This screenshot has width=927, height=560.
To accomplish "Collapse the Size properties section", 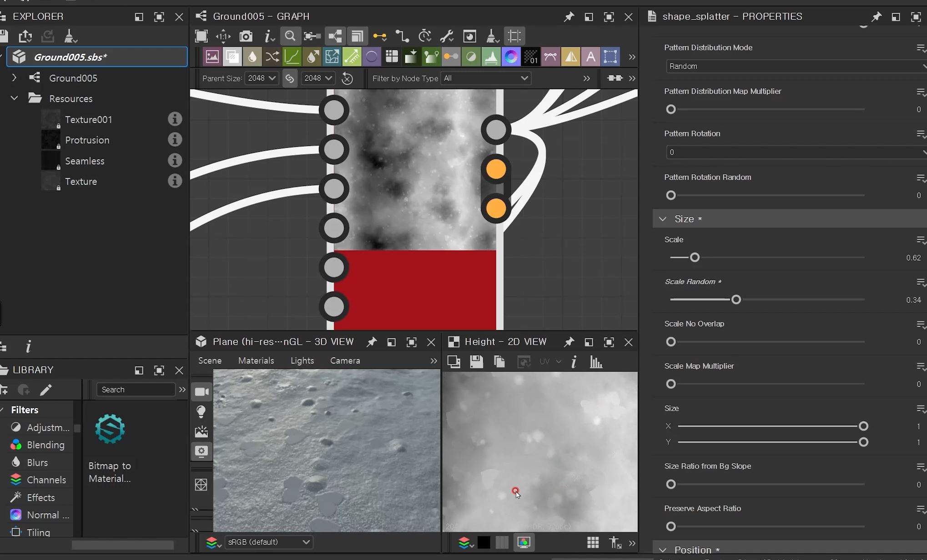I will click(x=663, y=219).
